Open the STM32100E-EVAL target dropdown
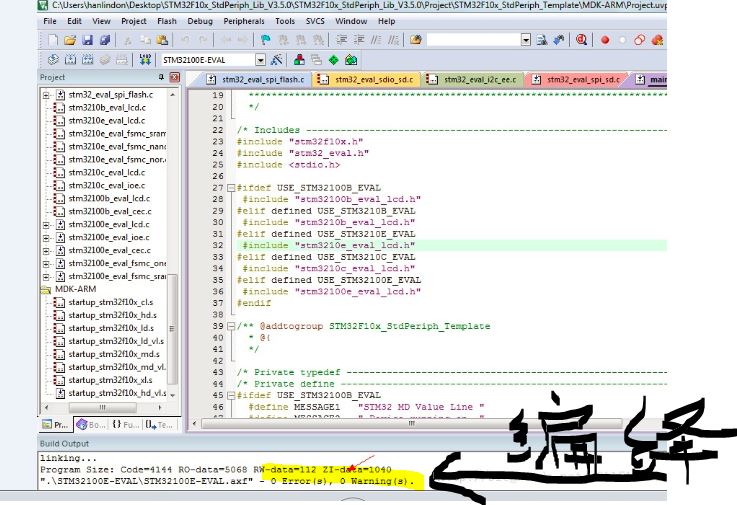 pyautogui.click(x=260, y=60)
